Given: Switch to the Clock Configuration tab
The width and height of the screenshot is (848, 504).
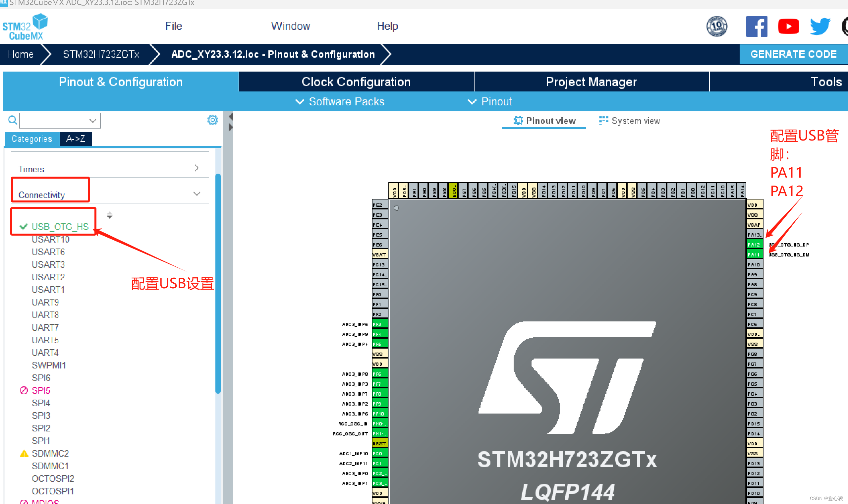Looking at the screenshot, I should click(356, 82).
